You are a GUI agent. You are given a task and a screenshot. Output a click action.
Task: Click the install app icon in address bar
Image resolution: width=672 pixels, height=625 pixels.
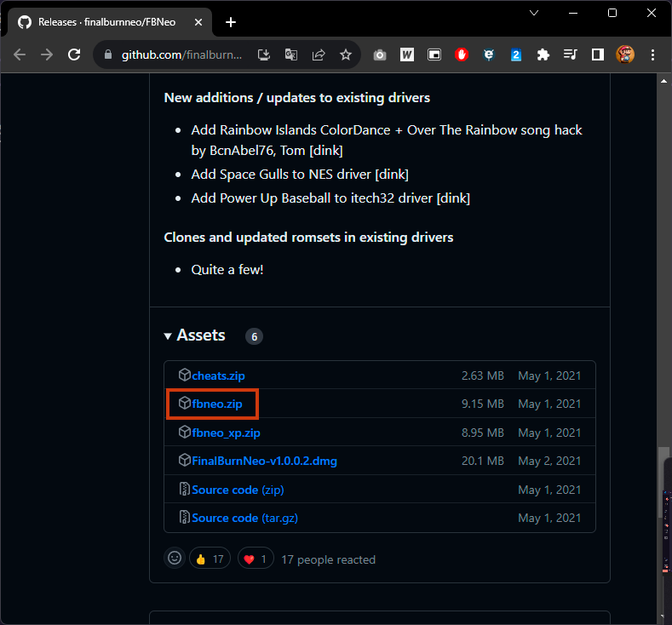(x=263, y=54)
